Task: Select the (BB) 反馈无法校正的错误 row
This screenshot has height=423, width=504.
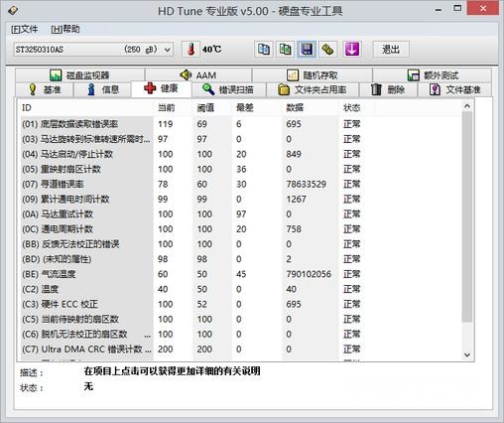Action: [191, 244]
